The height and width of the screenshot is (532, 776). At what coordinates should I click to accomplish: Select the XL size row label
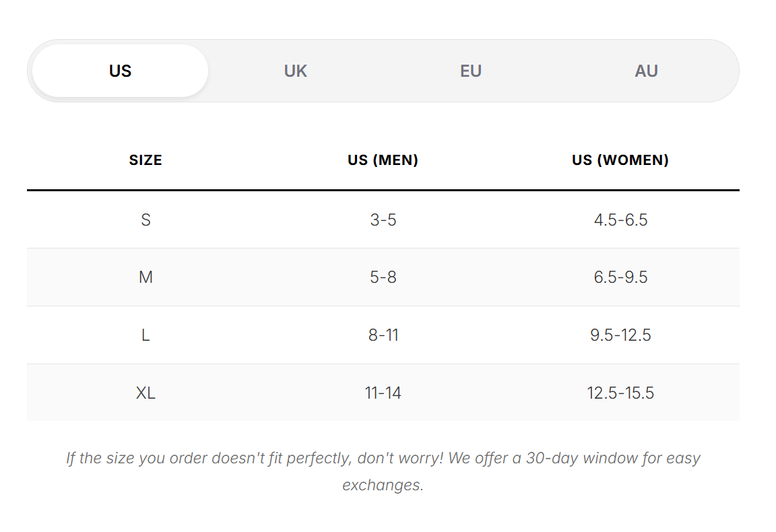(145, 393)
